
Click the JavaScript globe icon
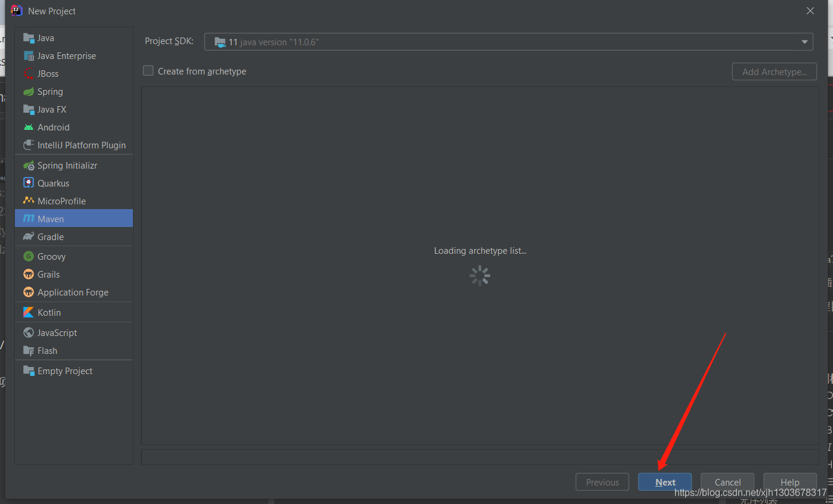point(29,333)
